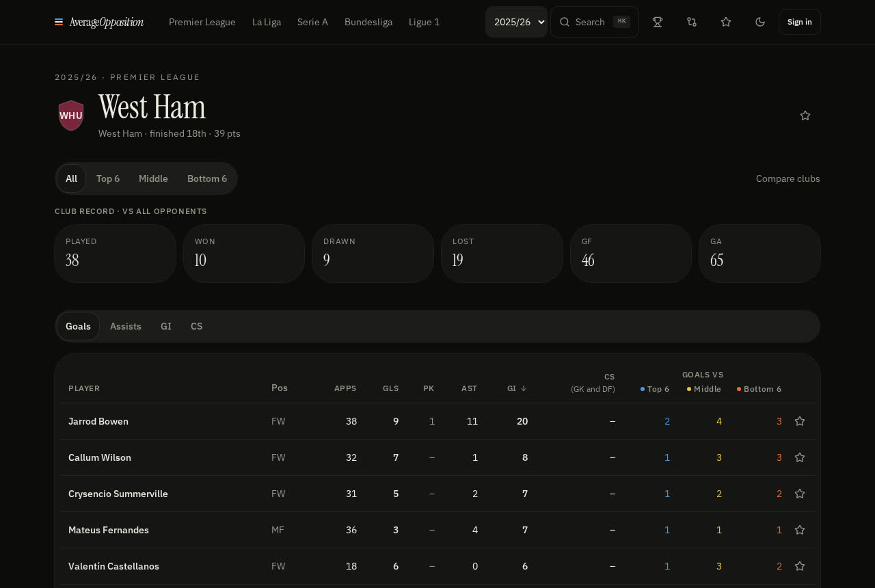The width and height of the screenshot is (875, 588).
Task: Click the Bottom 6 goals column header
Action: 759,389
